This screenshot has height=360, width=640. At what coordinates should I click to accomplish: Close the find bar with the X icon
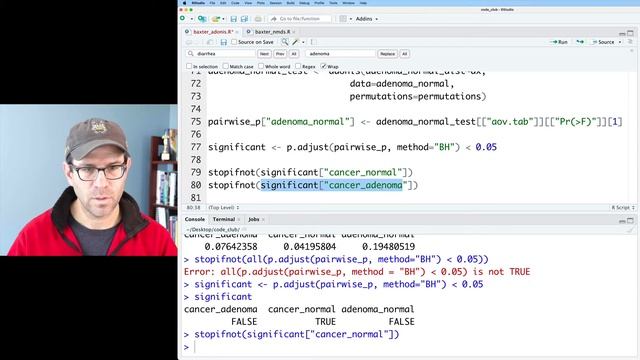[631, 51]
